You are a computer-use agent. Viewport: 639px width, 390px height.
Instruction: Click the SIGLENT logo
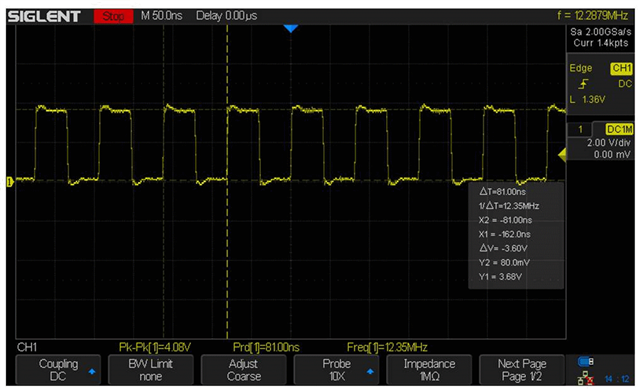click(x=44, y=17)
